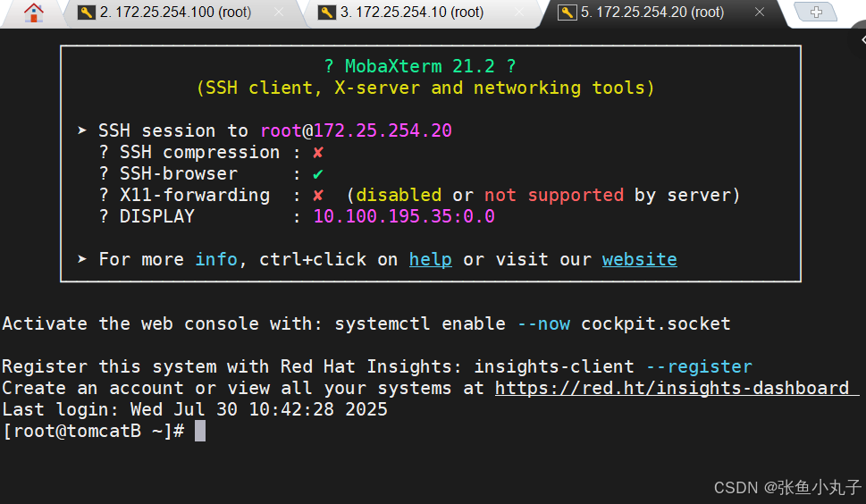Expand the side panel arrow at right edge
The width and height of the screenshot is (866, 504).
pos(862,39)
